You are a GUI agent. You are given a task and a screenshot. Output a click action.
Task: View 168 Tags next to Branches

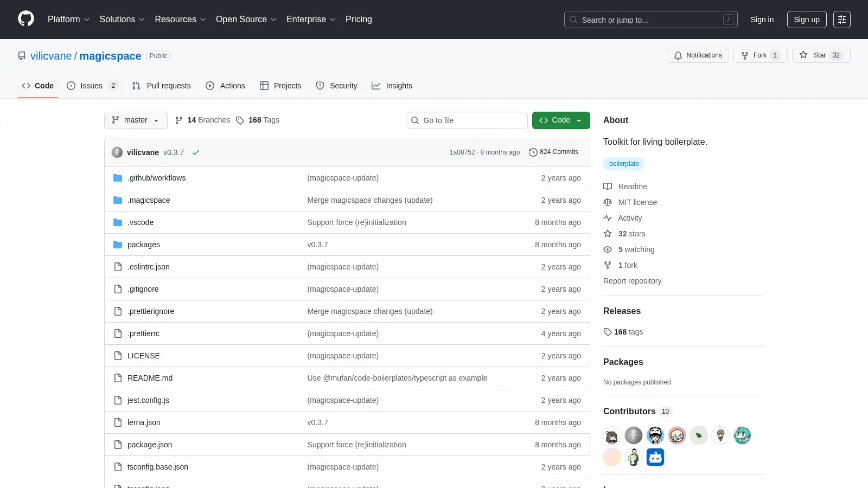258,120
